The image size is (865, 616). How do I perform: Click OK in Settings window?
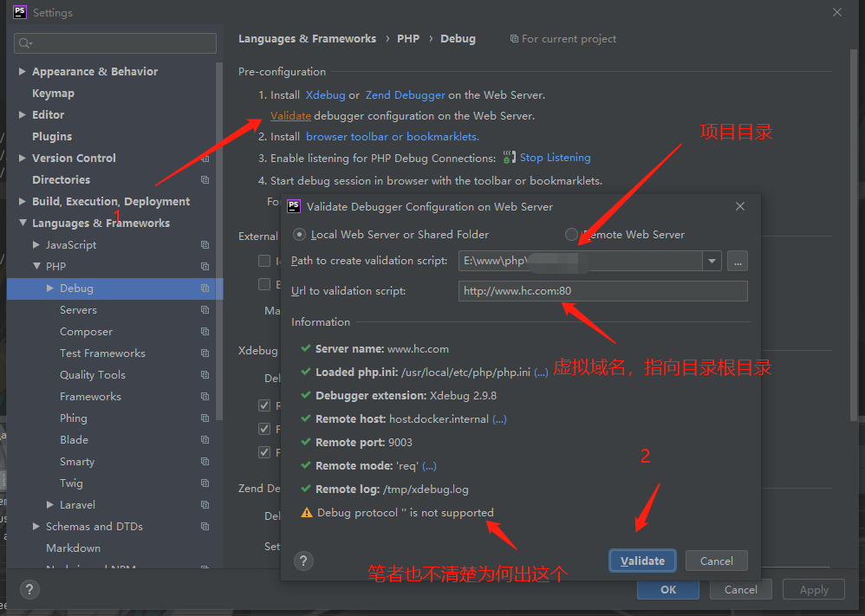tap(668, 589)
